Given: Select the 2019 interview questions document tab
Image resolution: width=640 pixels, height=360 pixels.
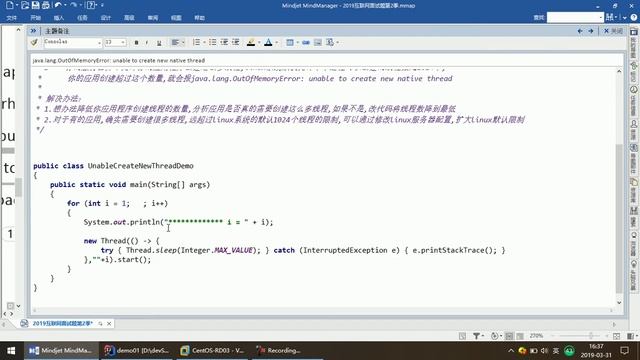Looking at the screenshot, I should click(x=62, y=323).
